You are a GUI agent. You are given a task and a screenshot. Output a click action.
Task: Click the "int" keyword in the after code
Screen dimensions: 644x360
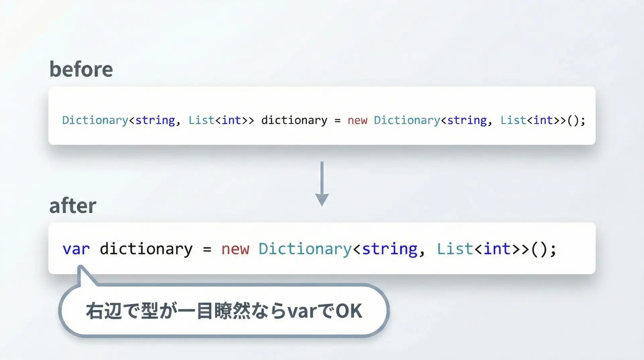tap(497, 249)
